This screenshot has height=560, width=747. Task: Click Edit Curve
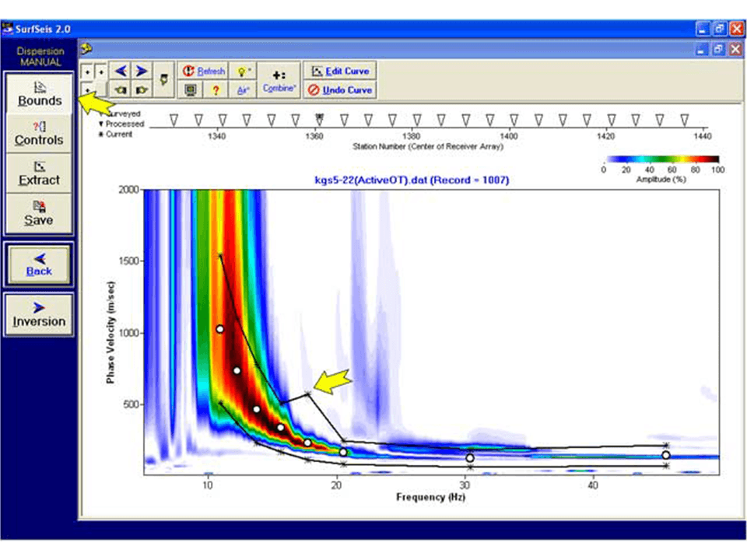pyautogui.click(x=340, y=71)
